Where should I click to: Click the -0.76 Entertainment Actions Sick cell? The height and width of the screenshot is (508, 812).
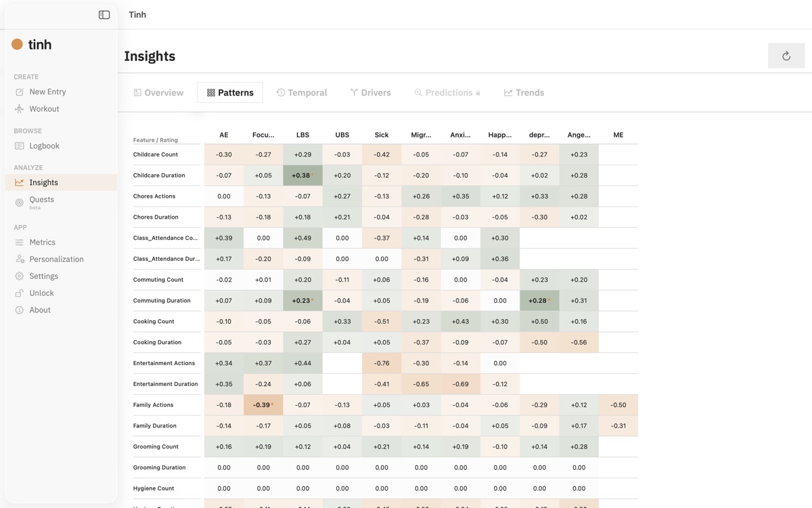tap(382, 363)
